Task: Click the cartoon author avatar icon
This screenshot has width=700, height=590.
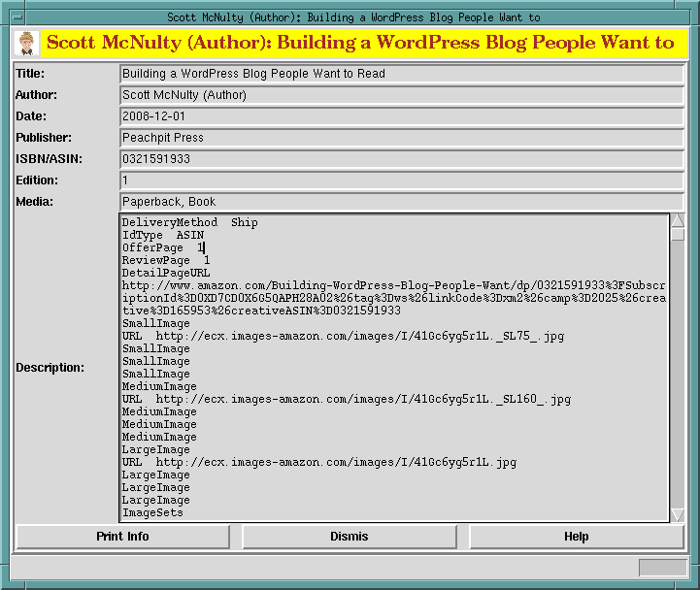Action: click(27, 44)
